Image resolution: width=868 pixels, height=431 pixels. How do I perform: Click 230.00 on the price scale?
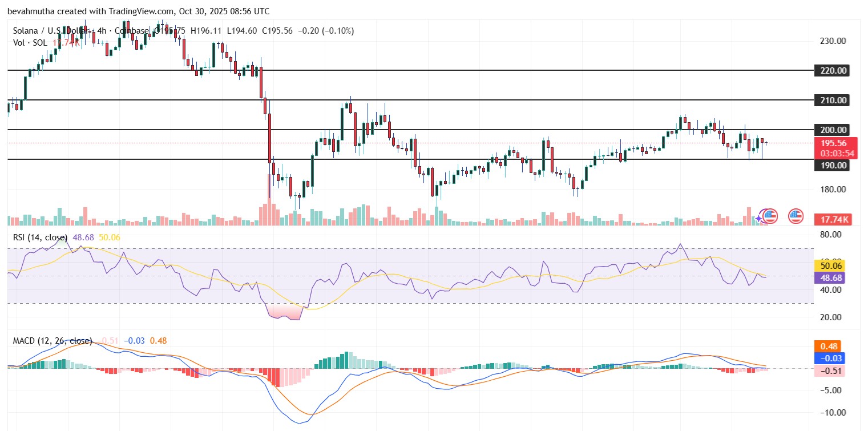coord(834,41)
